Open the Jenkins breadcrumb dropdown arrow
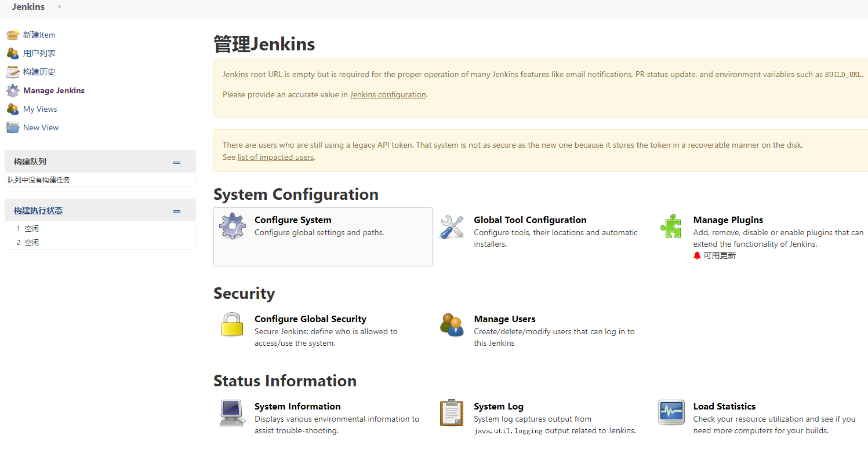Image resolution: width=868 pixels, height=457 pixels. point(60,7)
